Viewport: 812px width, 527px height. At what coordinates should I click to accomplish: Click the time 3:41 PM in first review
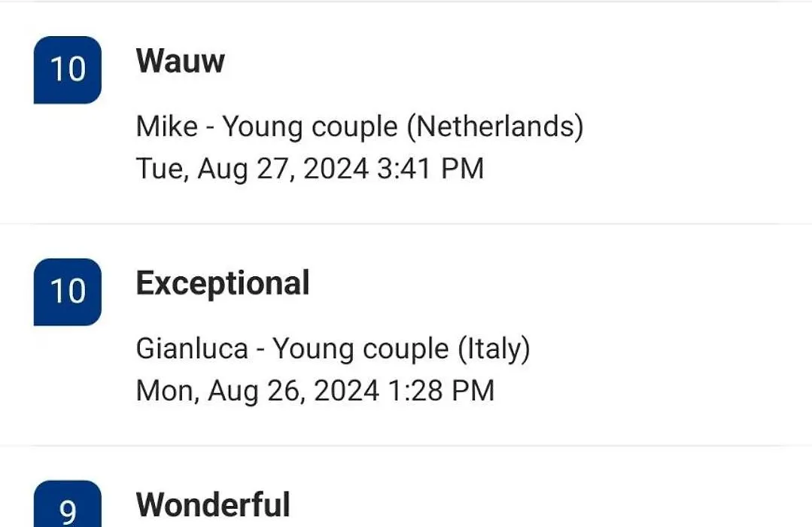(x=430, y=169)
